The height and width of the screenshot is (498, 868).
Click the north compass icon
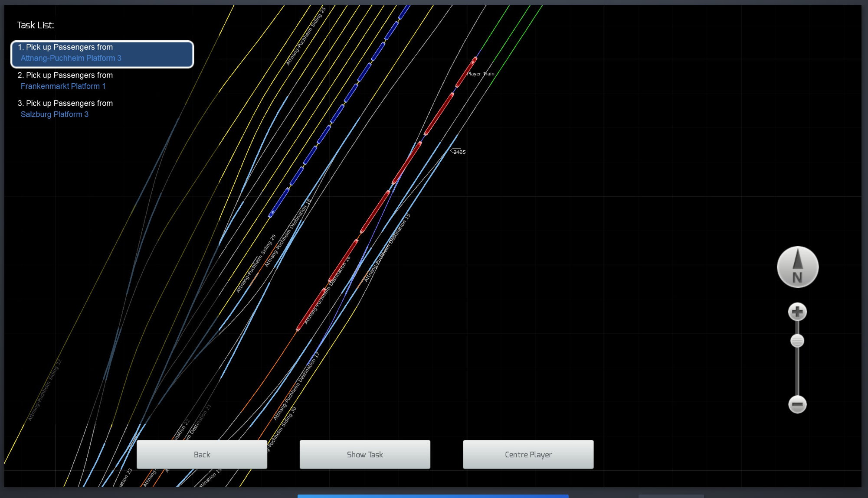tap(797, 267)
